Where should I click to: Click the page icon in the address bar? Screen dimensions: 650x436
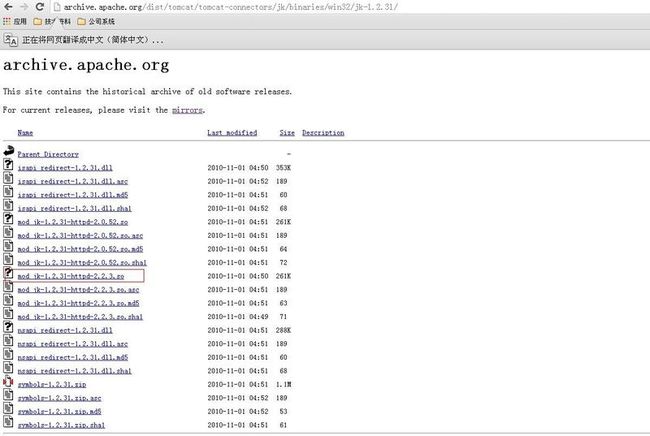(x=57, y=7)
